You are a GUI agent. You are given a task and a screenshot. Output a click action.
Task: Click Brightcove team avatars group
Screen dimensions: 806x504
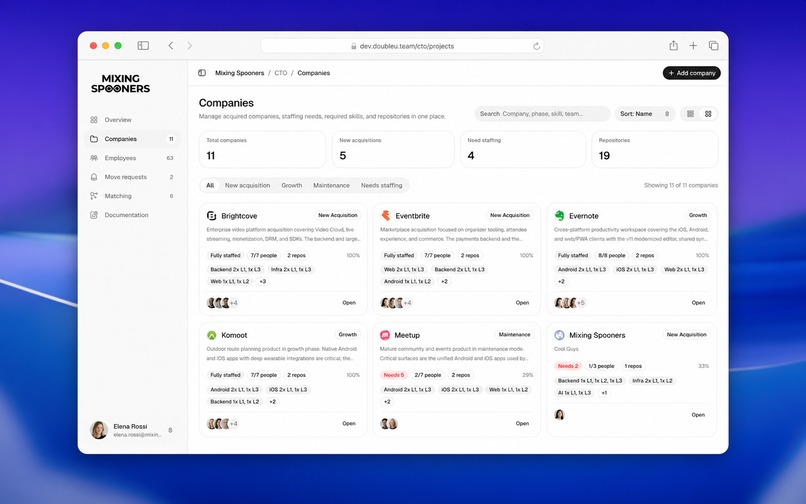tap(222, 303)
